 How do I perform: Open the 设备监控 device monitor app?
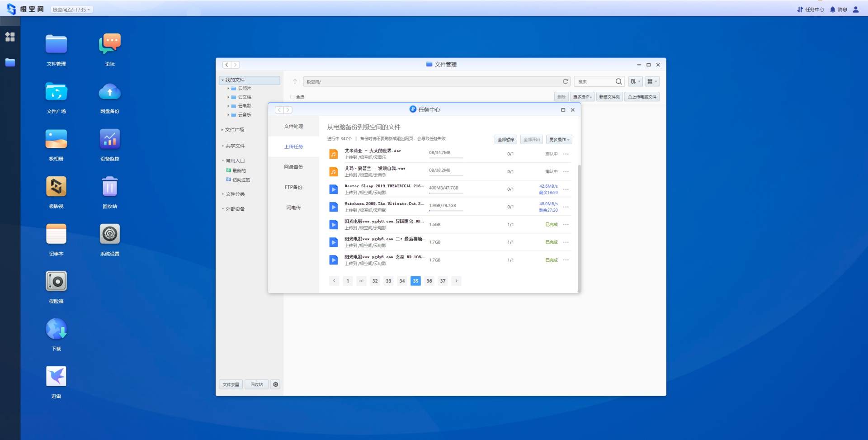pyautogui.click(x=109, y=140)
